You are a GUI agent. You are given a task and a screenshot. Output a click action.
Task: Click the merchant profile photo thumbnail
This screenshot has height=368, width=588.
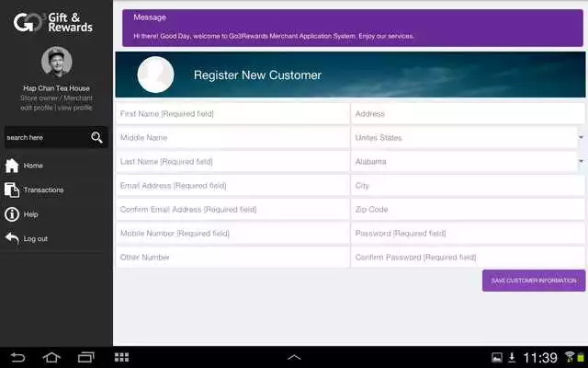pos(57,63)
